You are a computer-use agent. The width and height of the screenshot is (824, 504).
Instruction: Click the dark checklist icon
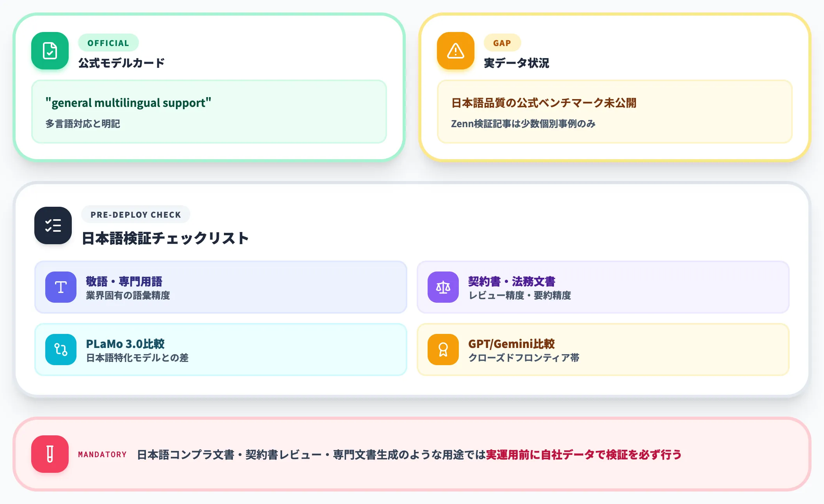point(53,225)
